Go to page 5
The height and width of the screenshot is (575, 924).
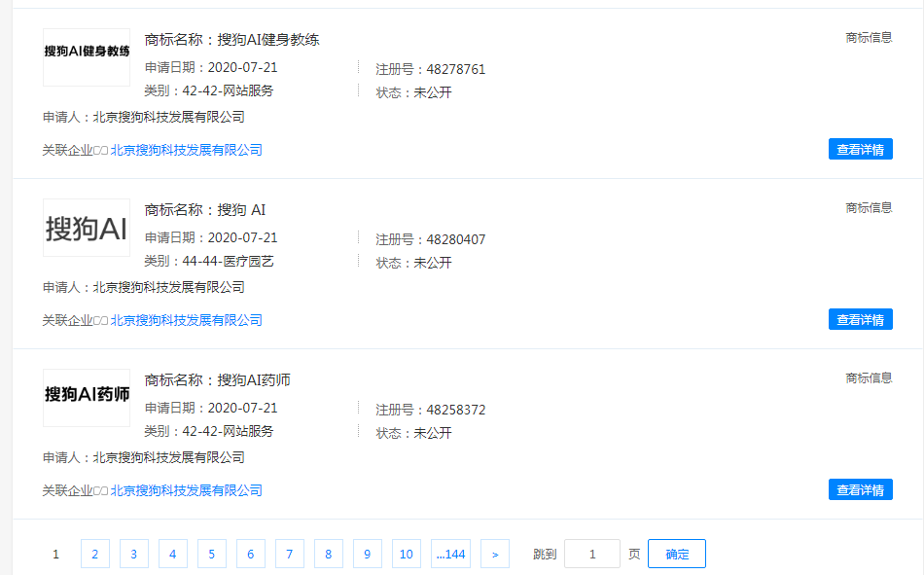coord(212,554)
